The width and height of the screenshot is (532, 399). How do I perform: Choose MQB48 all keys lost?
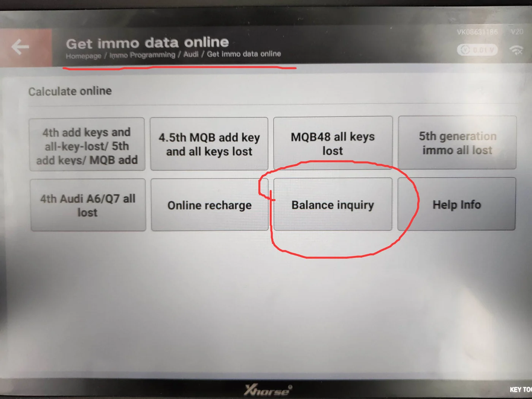(x=333, y=143)
